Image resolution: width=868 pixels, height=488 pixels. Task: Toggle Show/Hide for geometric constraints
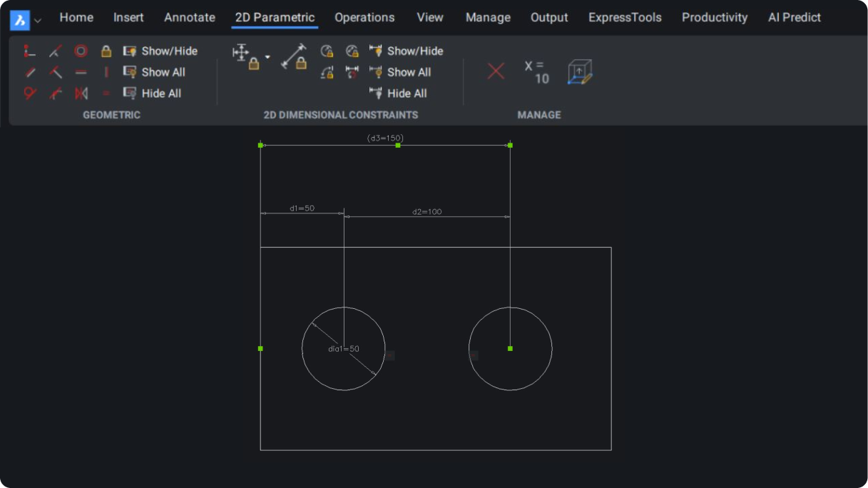pos(160,51)
